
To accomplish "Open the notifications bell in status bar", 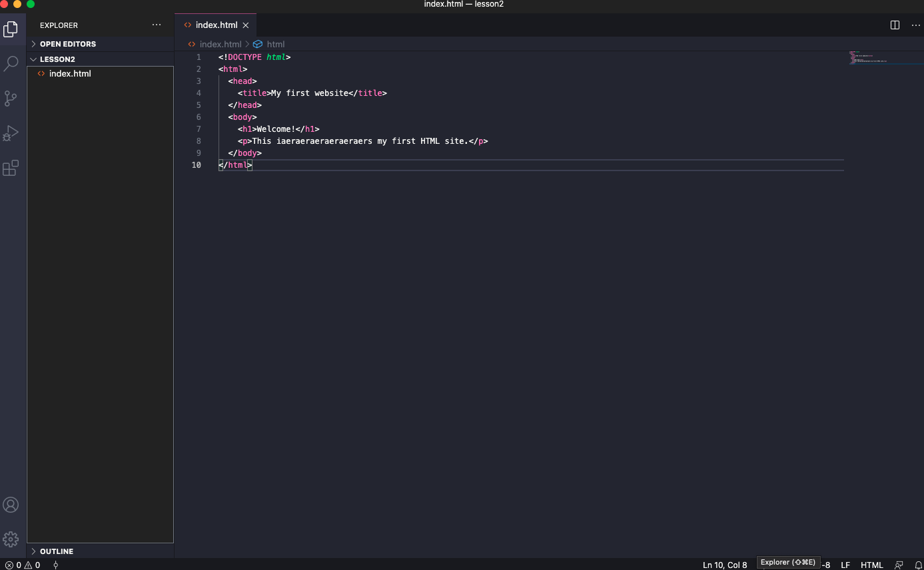I will tap(918, 565).
